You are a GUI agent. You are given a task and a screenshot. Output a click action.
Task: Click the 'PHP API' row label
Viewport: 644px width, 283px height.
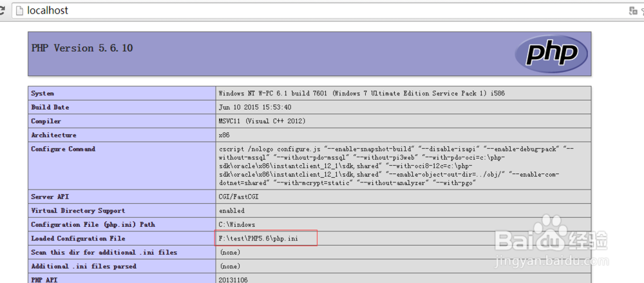pyautogui.click(x=44, y=280)
